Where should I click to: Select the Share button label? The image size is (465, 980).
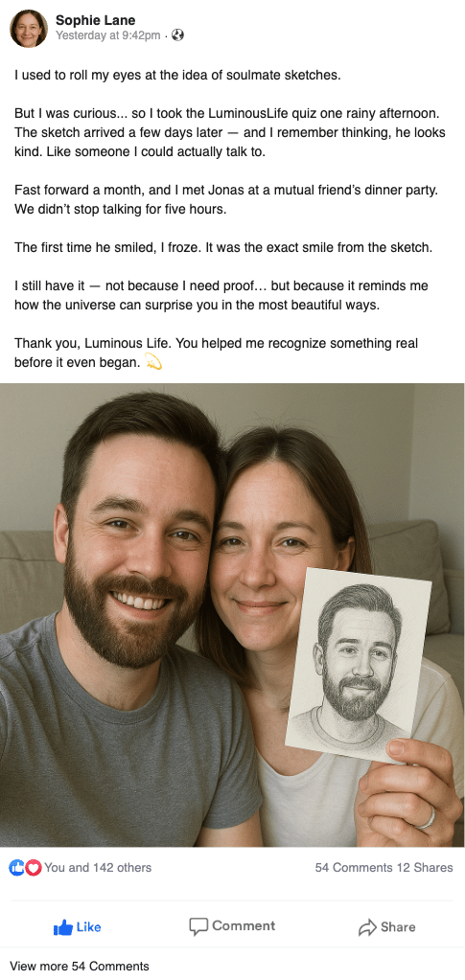[x=398, y=927]
